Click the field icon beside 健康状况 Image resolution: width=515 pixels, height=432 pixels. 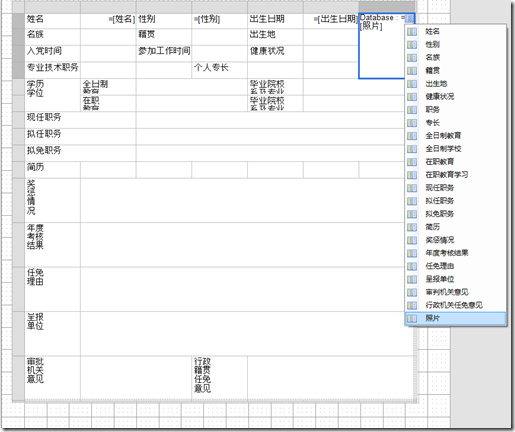coord(412,97)
